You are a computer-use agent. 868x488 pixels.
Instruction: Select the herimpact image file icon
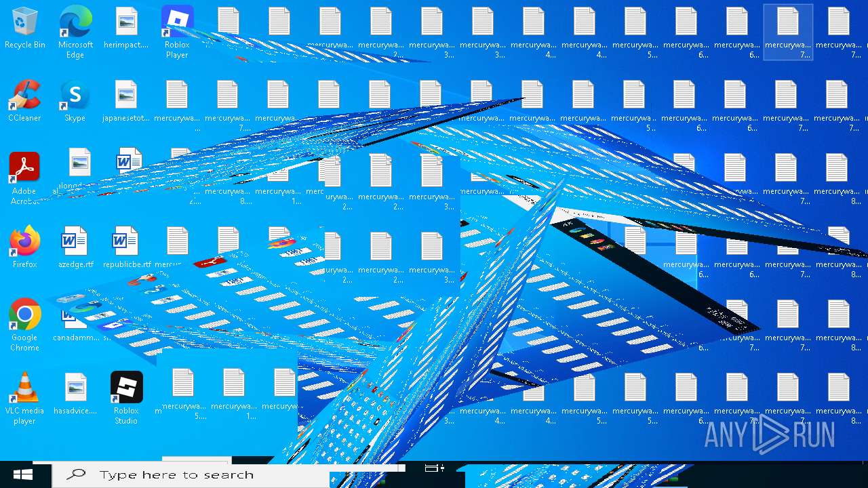126,28
